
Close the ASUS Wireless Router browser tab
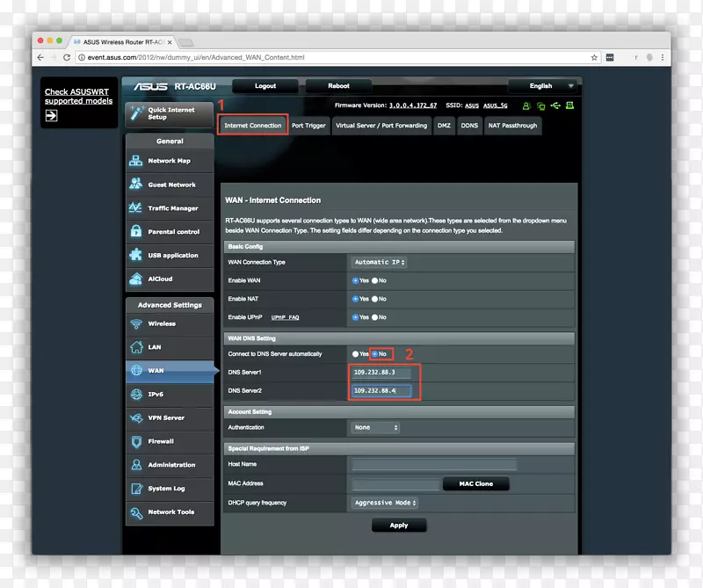coord(170,42)
